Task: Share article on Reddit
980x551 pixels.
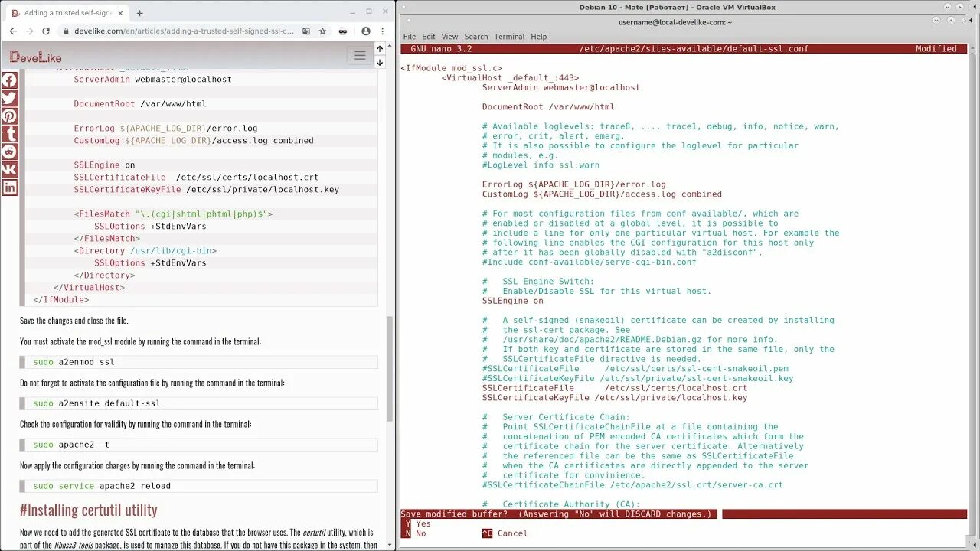Action: click(x=9, y=152)
